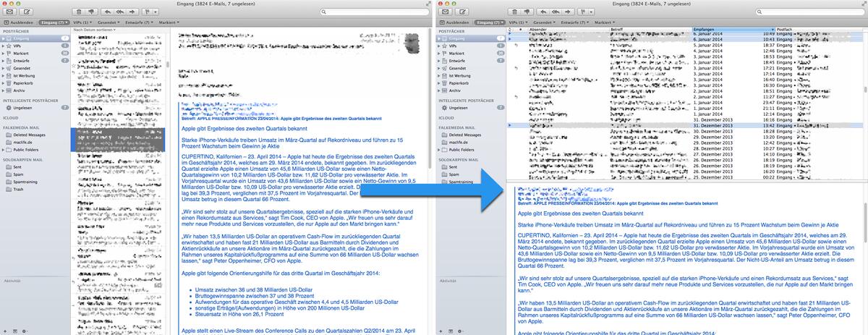Viewport: 868px width, 335px height.
Task: Select Ist Werbung mailbox in left sidebar
Action: pos(35,75)
